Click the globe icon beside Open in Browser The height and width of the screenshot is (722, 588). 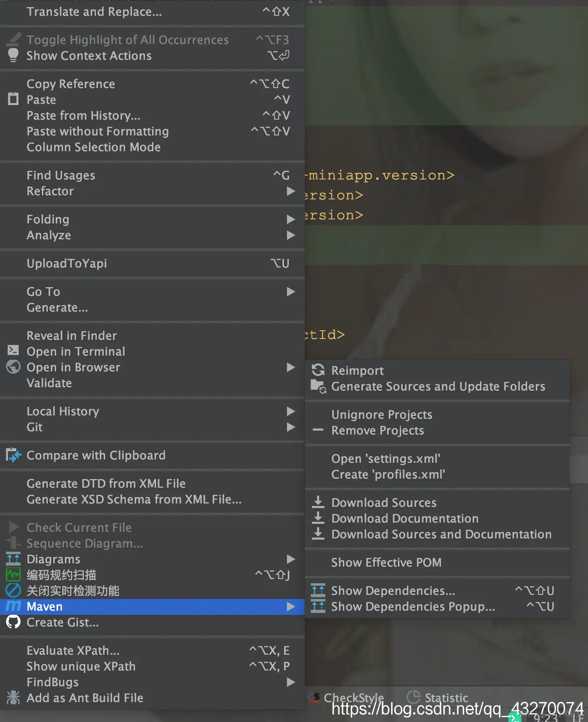[13, 367]
